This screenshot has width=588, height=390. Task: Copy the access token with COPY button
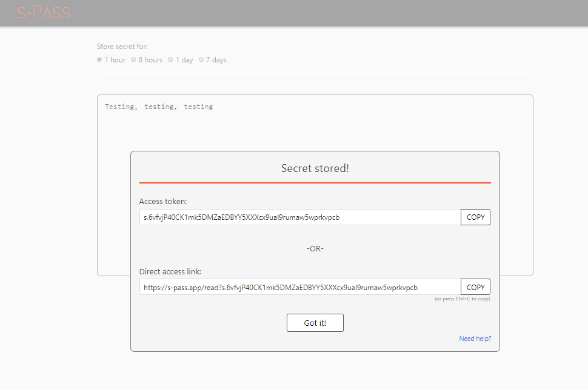(475, 217)
